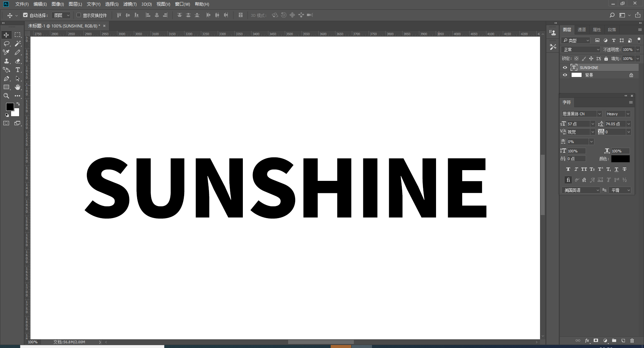644x348 pixels.
Task: Create a new layer
Action: pyautogui.click(x=623, y=341)
